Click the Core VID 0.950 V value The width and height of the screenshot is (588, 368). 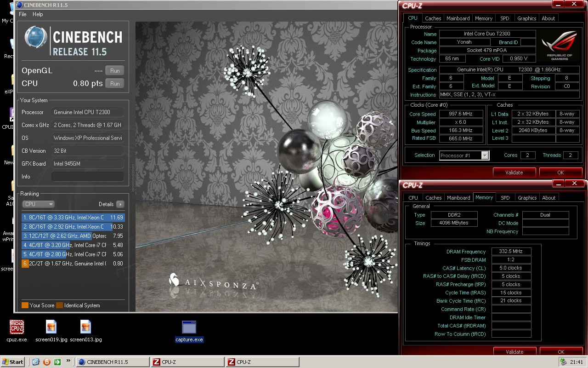click(x=519, y=59)
